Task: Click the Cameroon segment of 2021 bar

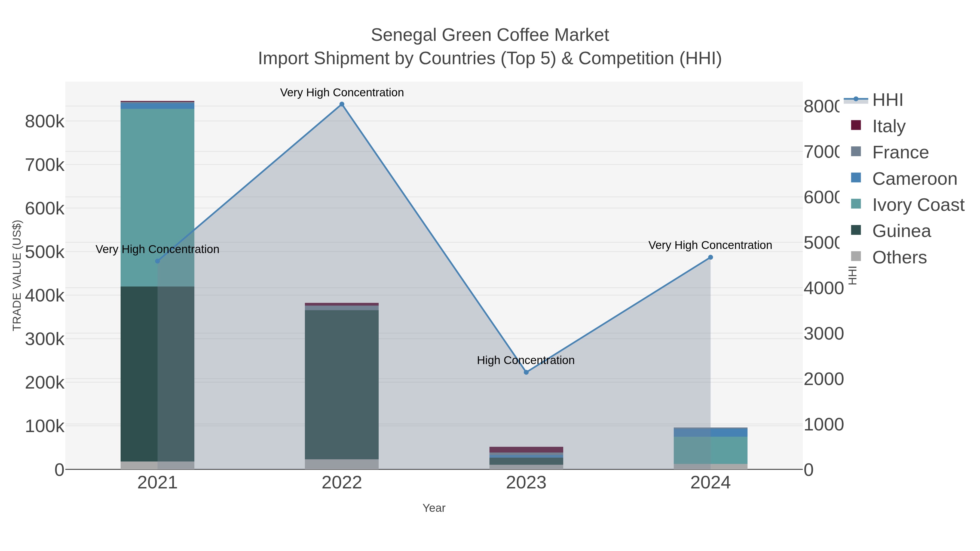Action: pyautogui.click(x=158, y=106)
